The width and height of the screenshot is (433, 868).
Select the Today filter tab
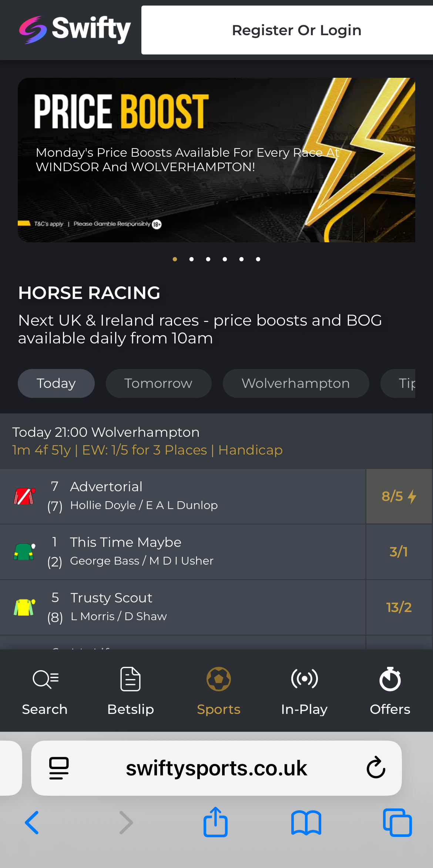[56, 383]
